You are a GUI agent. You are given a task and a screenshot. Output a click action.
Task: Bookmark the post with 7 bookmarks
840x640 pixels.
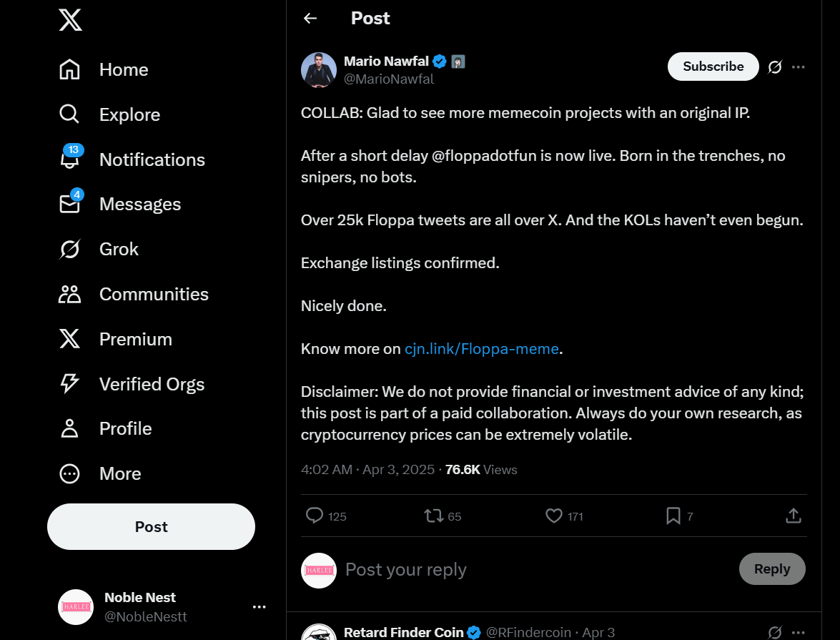pos(673,516)
